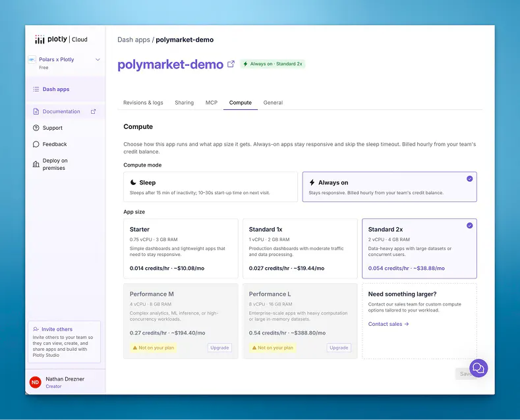
Task: Open polymarket-demo external link icon
Action: [x=231, y=64]
